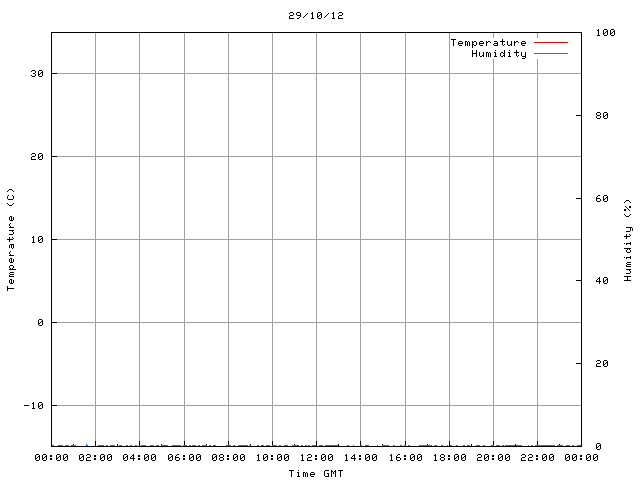Click the 18:00 time axis label
The image size is (640, 480).
point(449,458)
